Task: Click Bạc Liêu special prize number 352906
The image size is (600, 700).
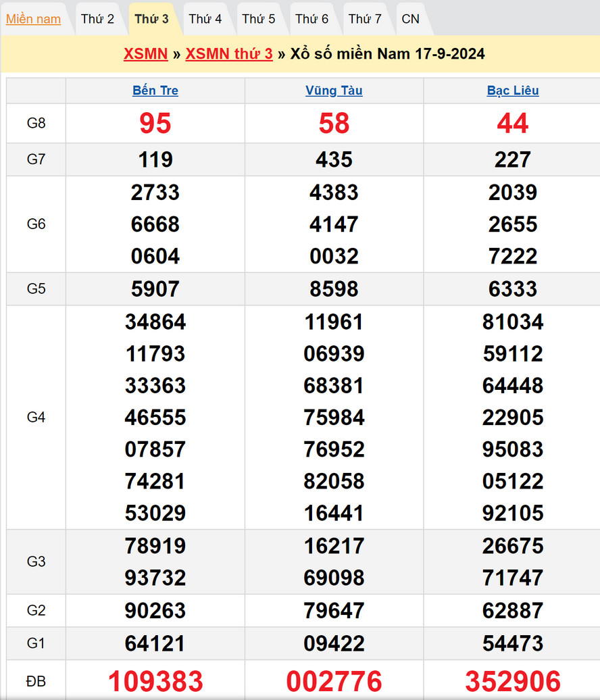Action: click(x=513, y=681)
